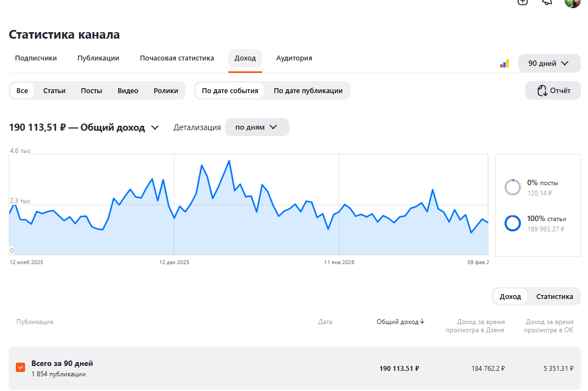This screenshot has width=588, height=391.
Task: Click the posts donut chart icon
Action: tap(513, 187)
